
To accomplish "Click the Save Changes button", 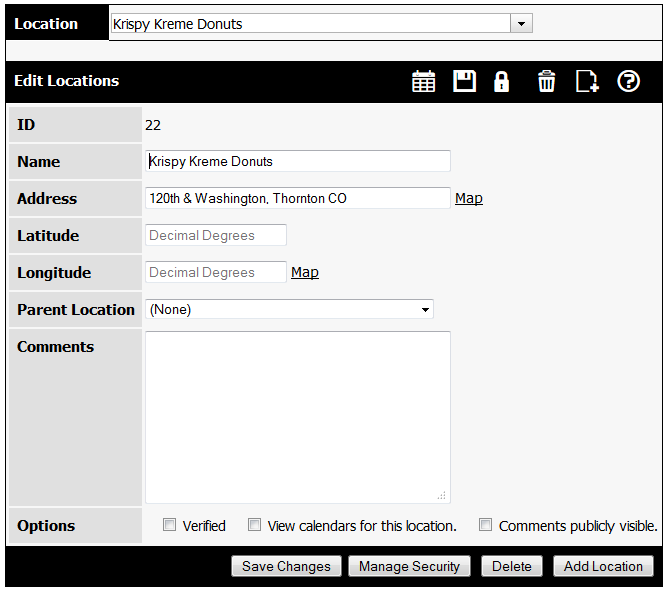I will (286, 566).
